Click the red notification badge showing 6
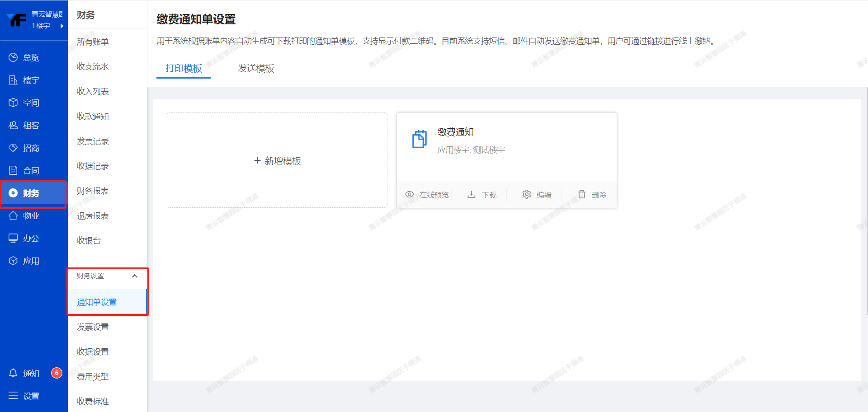The image size is (868, 412). click(x=57, y=373)
